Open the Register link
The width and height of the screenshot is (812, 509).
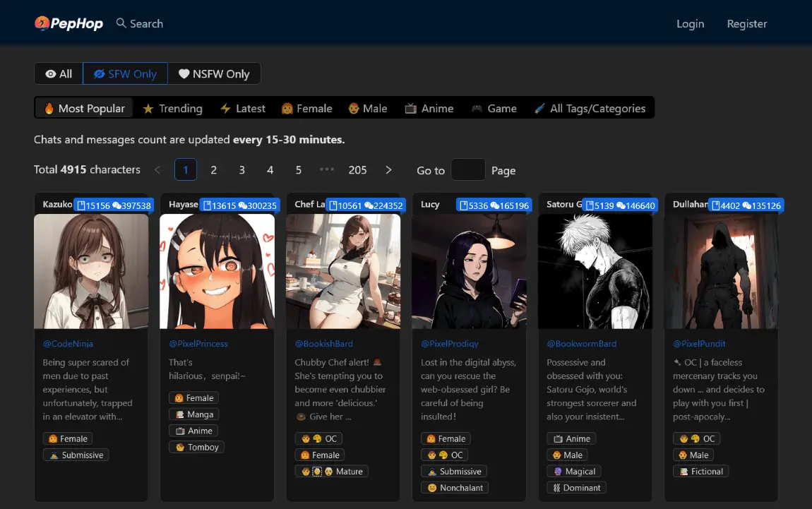click(x=746, y=23)
